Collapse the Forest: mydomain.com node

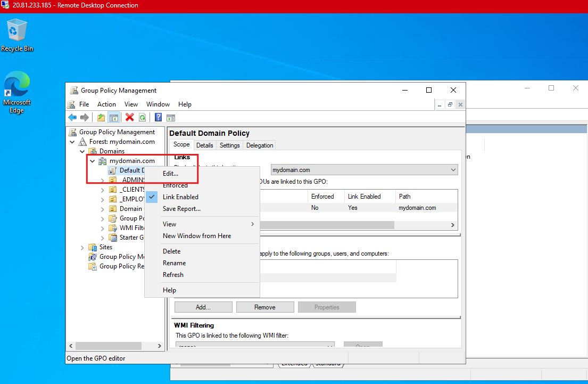point(72,142)
